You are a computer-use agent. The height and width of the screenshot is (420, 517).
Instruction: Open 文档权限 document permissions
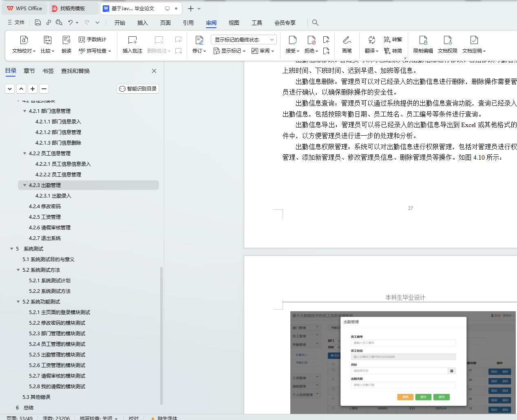pyautogui.click(x=448, y=44)
